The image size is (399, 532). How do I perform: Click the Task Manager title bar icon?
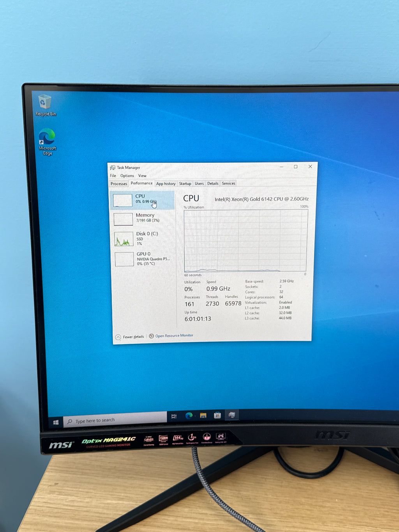pyautogui.click(x=113, y=168)
